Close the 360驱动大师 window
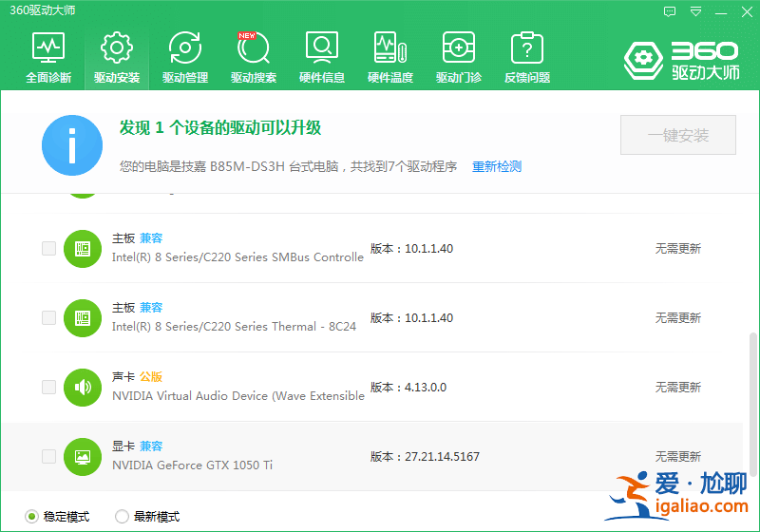 (x=747, y=11)
